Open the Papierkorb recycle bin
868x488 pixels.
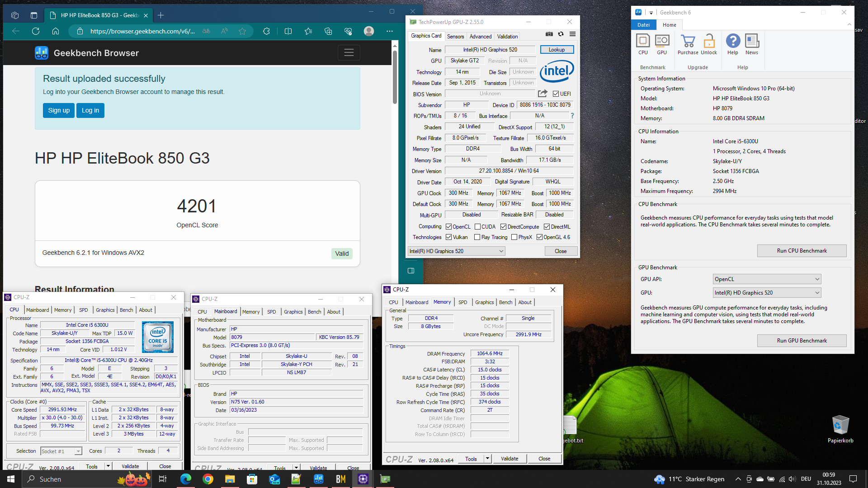pos(840,429)
